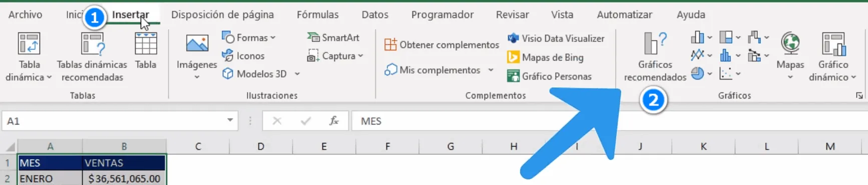This screenshot has height=185, width=868.
Task: Click Obtener complementos button
Action: (x=442, y=44)
